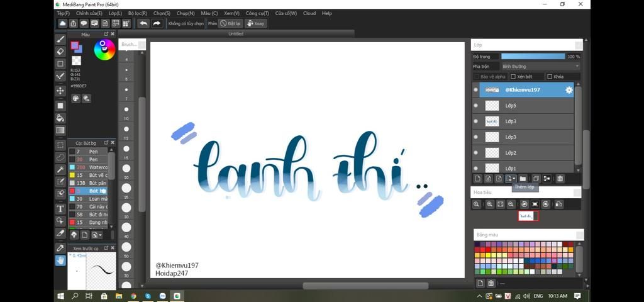Click the Untitled document tab
The height and width of the screenshot is (302, 644).
(x=236, y=34)
